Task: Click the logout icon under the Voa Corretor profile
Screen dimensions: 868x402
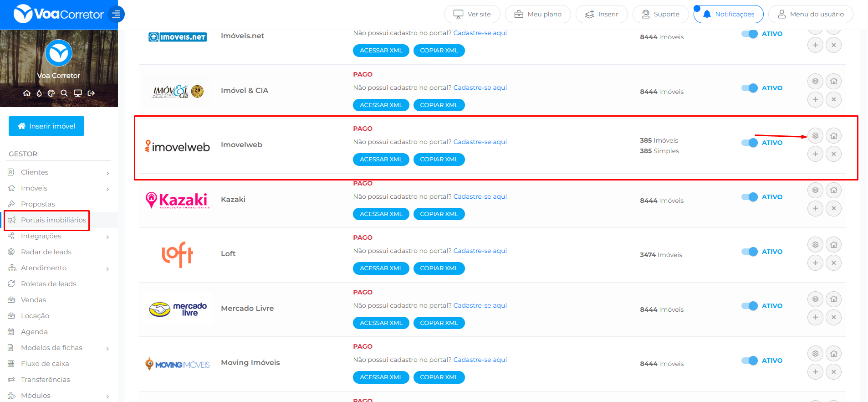Action: pyautogui.click(x=91, y=93)
